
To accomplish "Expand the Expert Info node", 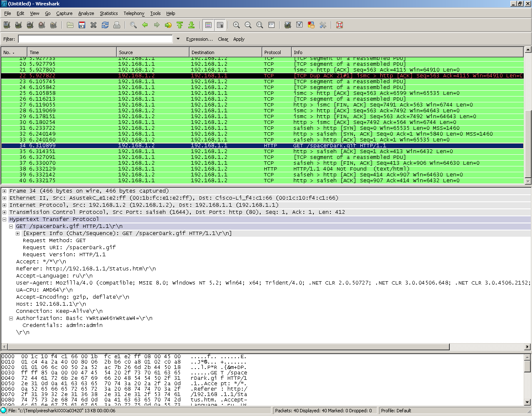I will point(17,233).
